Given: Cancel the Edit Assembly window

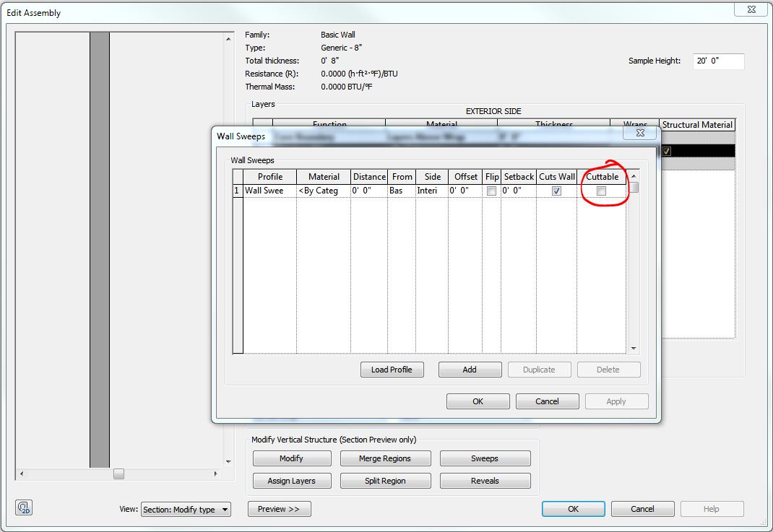Looking at the screenshot, I should [642, 509].
